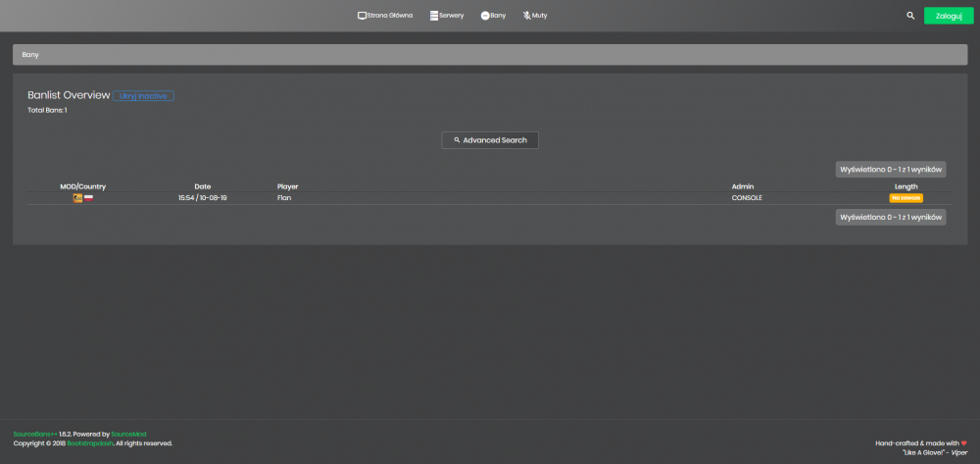Click the game MOD icon in Flan's row

pyautogui.click(x=77, y=198)
